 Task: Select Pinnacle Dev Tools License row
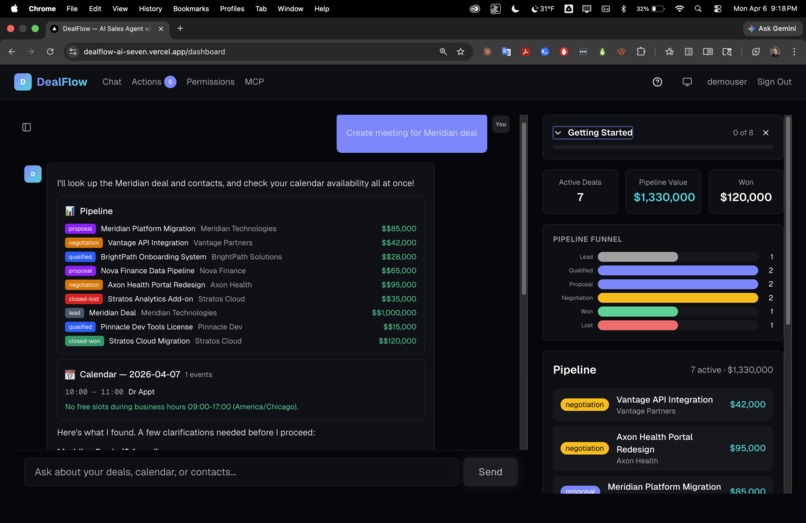coord(241,327)
